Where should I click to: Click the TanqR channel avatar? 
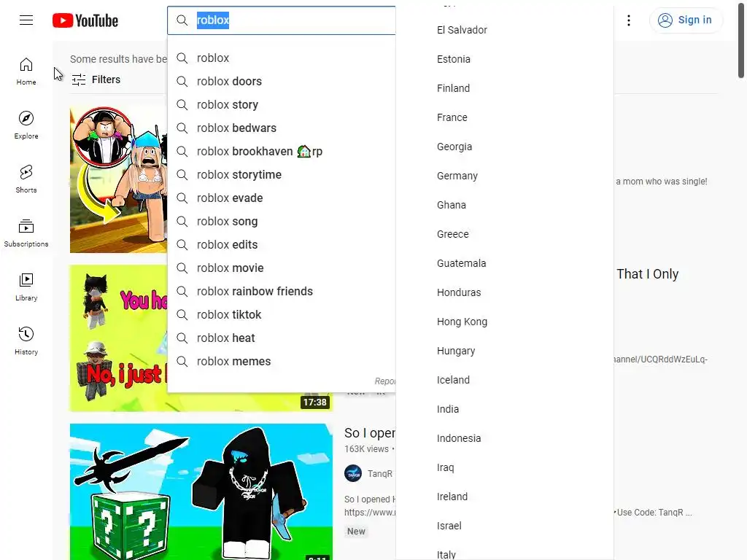(x=353, y=473)
